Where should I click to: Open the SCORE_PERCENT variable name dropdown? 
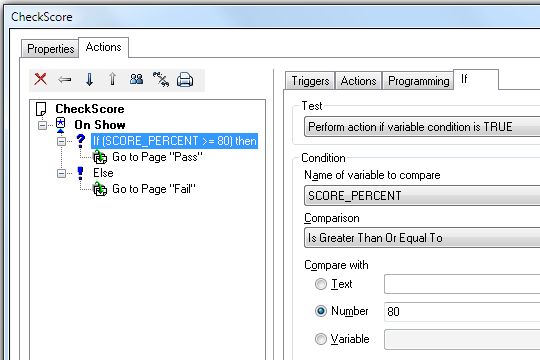pos(422,196)
